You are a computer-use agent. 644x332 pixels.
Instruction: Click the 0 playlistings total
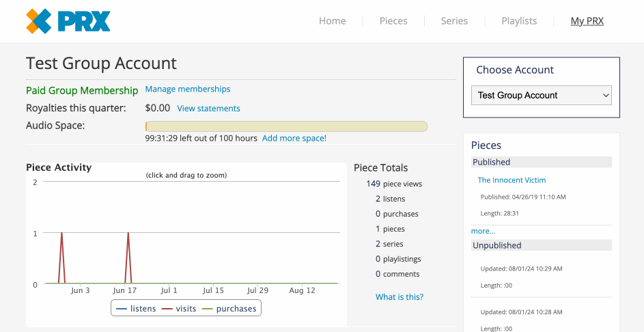coord(398,259)
